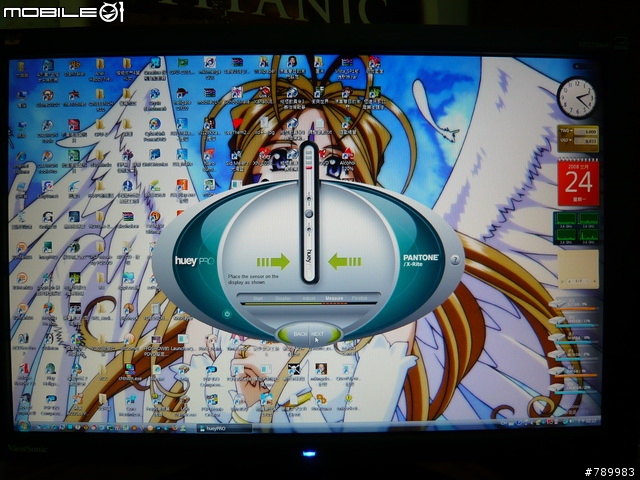Viewport: 640px width, 480px height.
Task: Open the red calendar gadget showing 24
Action: (x=578, y=183)
